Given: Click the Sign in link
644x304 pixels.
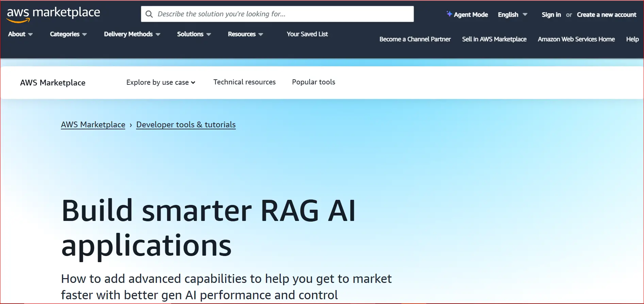Looking at the screenshot, I should click(x=551, y=15).
